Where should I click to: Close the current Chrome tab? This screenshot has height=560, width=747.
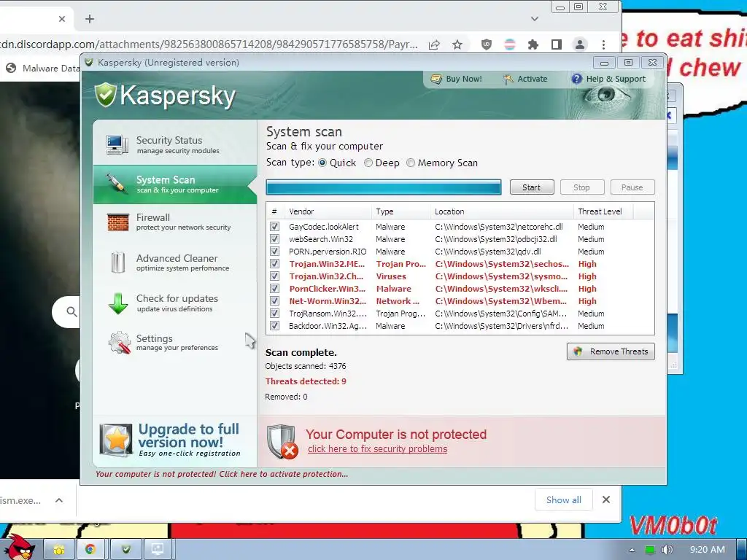tap(62, 19)
